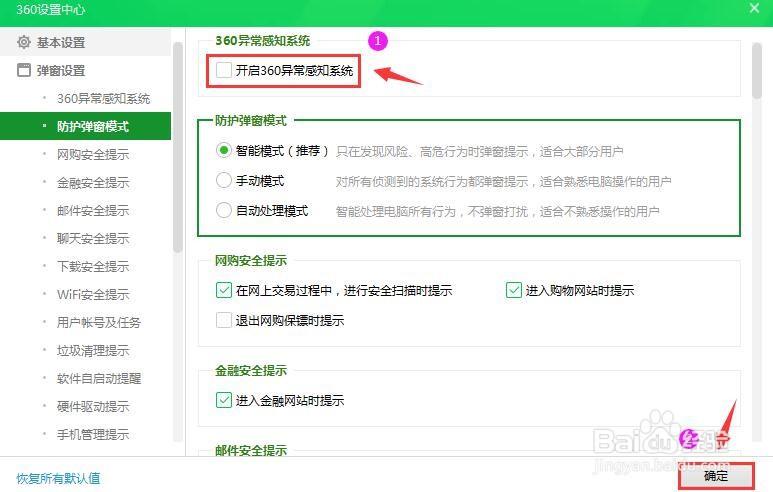Open 硬件驱动提示 sidebar entry
The image size is (773, 492).
(93, 406)
